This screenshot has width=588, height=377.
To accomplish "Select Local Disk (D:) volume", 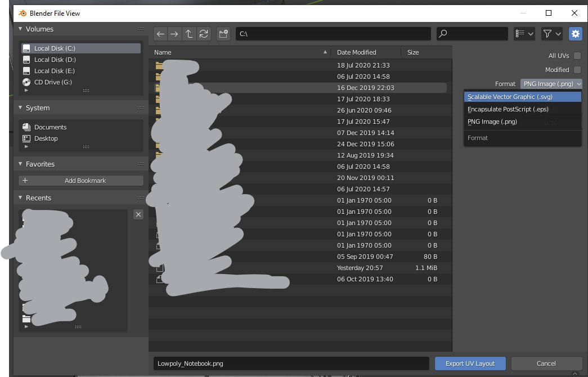I will tap(82, 60).
